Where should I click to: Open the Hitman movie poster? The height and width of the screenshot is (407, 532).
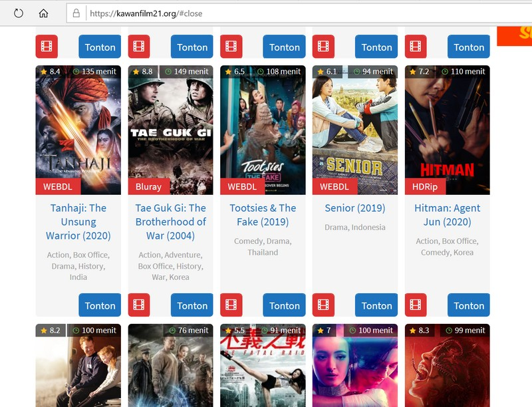(x=447, y=130)
